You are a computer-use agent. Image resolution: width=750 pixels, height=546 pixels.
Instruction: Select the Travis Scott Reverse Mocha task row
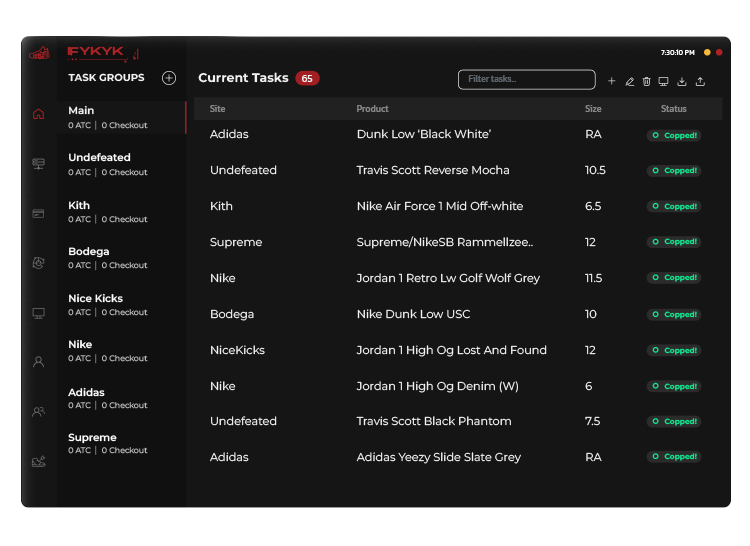point(433,170)
